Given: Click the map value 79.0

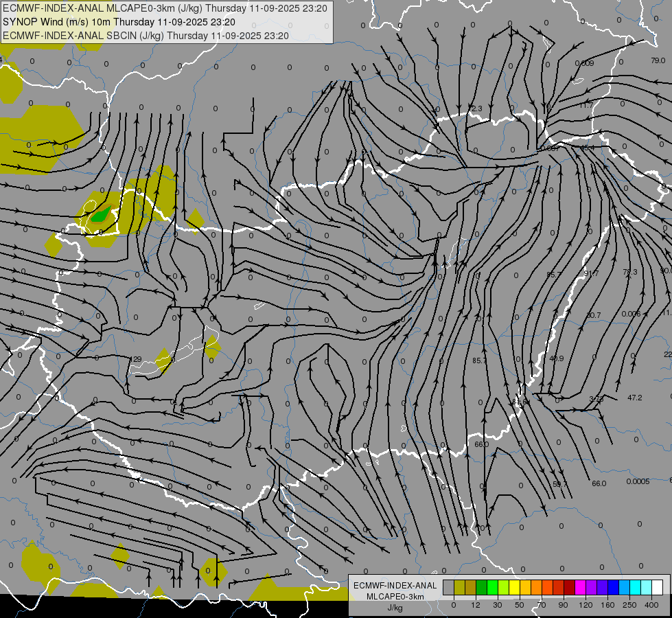Looking at the screenshot, I should tap(658, 60).
